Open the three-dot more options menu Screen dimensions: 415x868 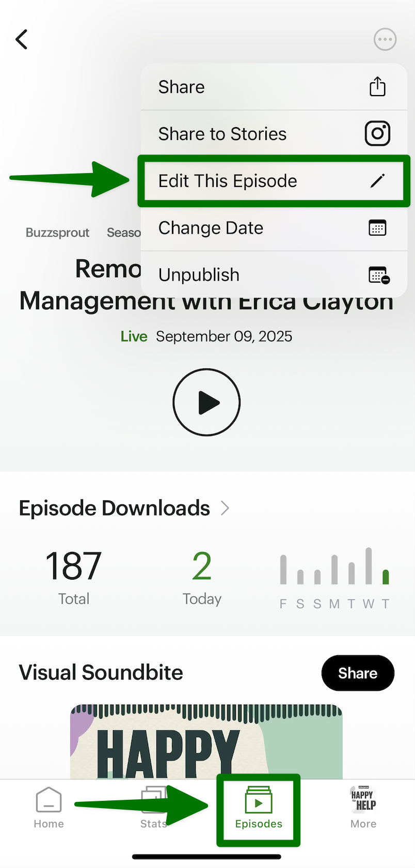point(385,39)
